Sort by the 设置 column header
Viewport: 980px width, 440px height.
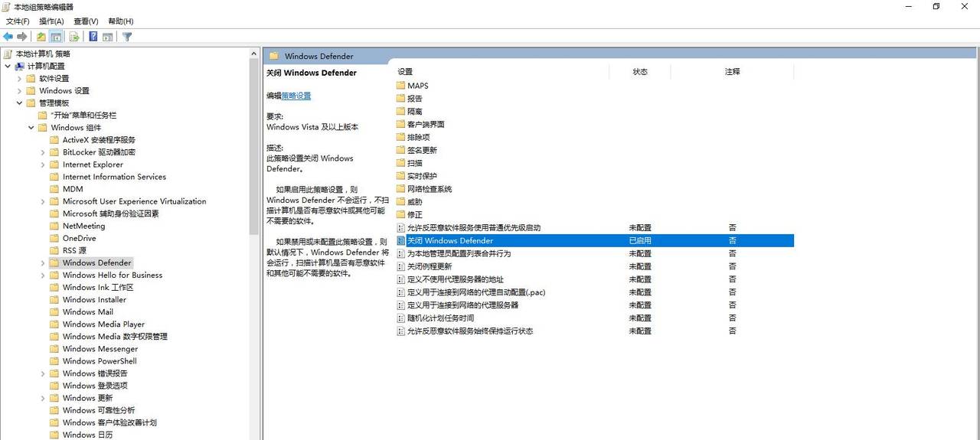(x=405, y=72)
